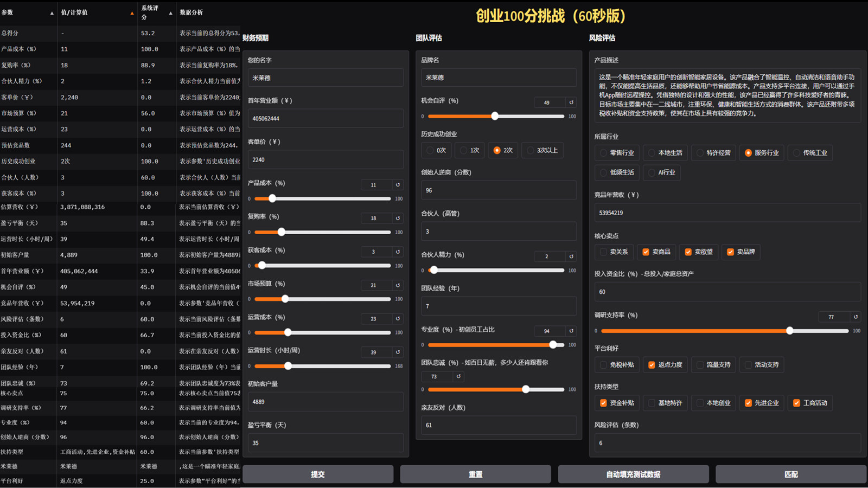Sort by the 参数 column header arrow
The image size is (868, 488).
pyautogui.click(x=52, y=13)
